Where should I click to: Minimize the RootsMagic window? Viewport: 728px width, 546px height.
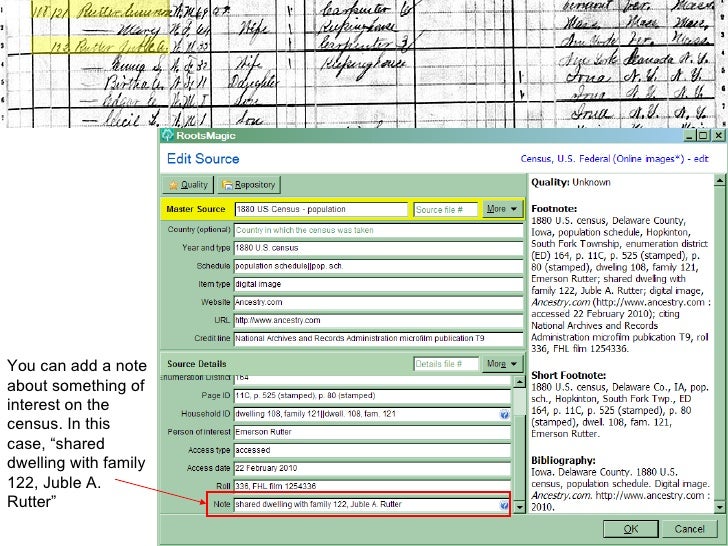point(690,135)
